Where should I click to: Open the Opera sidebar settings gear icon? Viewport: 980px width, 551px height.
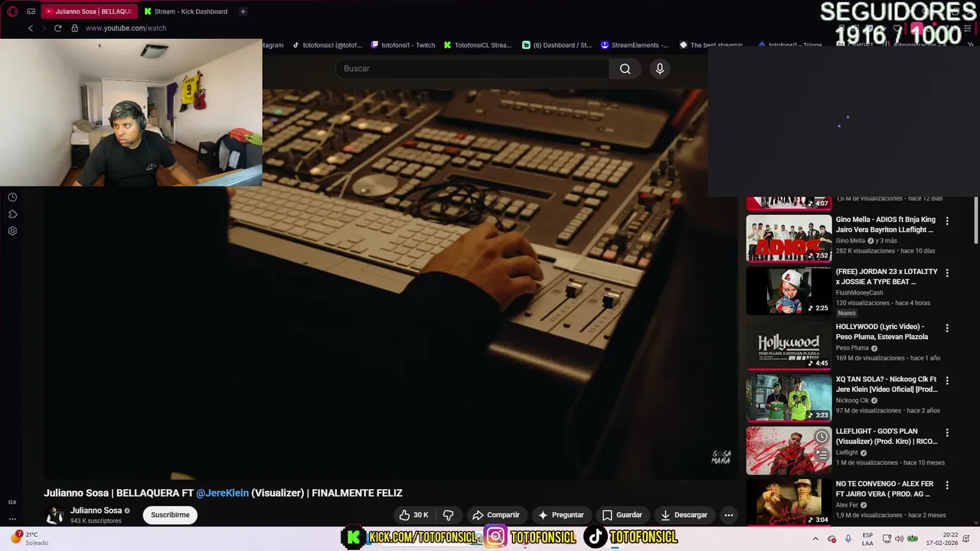(12, 231)
